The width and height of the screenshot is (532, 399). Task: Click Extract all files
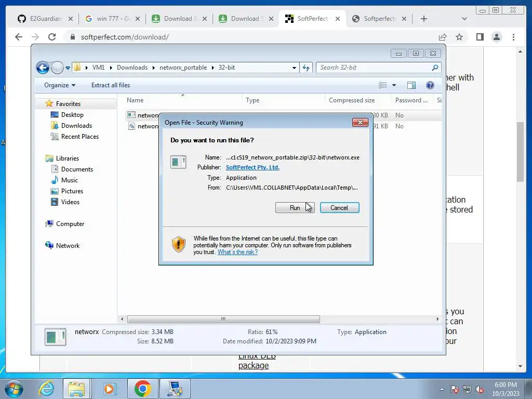pos(111,85)
